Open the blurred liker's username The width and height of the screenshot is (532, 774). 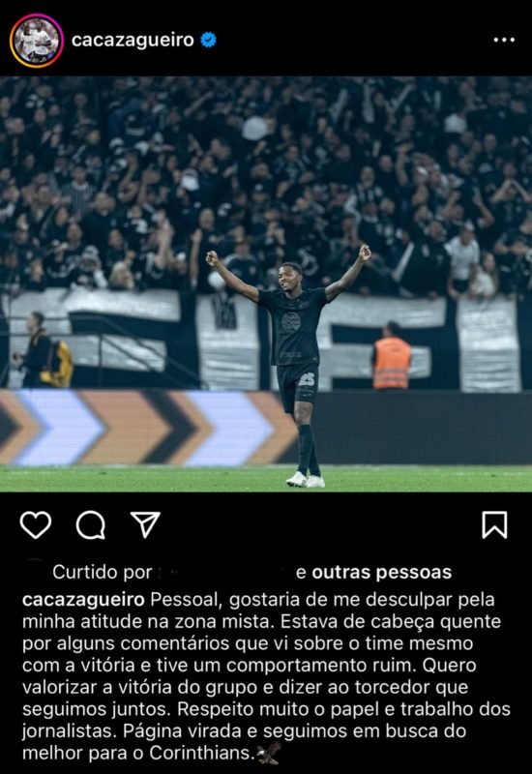pos(223,572)
